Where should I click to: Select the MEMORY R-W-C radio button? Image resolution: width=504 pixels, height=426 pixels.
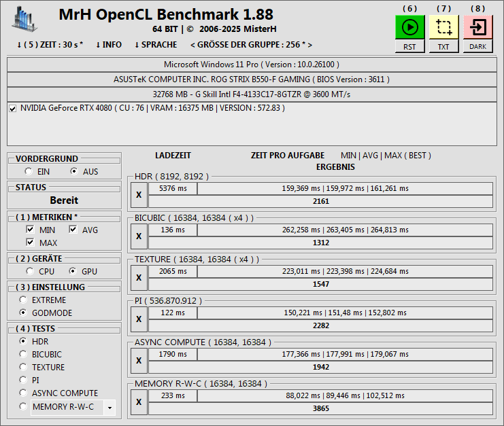23,406
